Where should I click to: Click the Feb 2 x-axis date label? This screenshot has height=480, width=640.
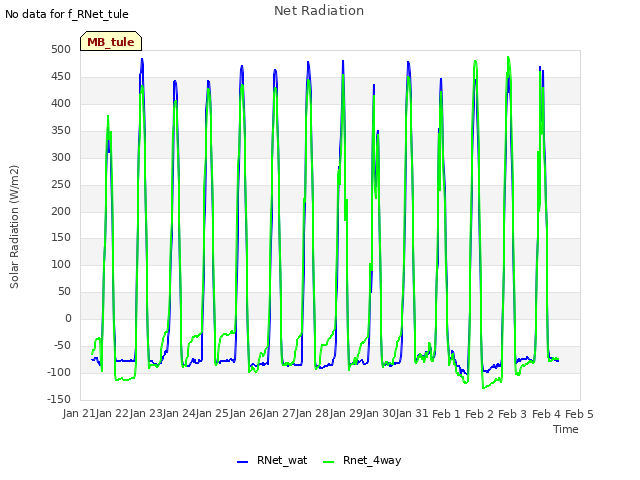click(480, 414)
